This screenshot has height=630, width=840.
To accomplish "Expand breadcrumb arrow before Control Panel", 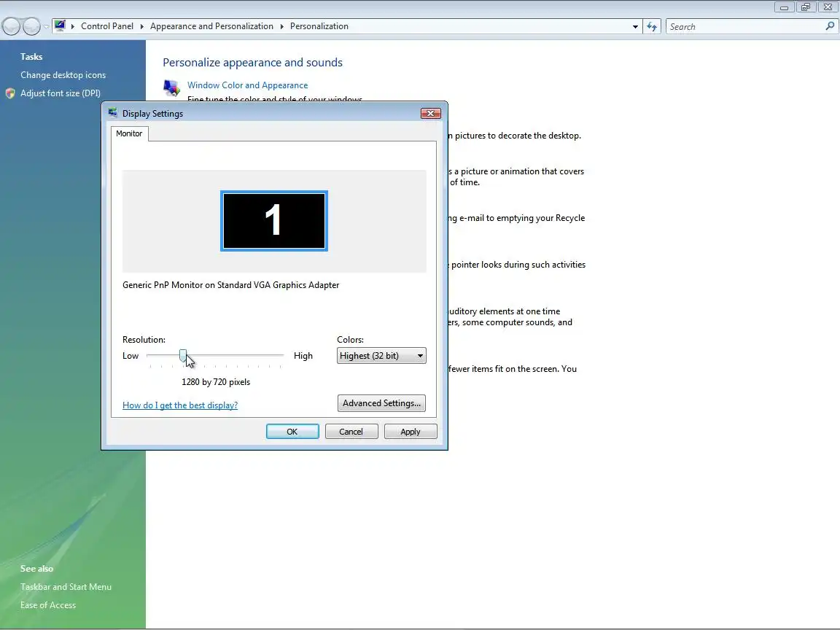I will coord(73,26).
